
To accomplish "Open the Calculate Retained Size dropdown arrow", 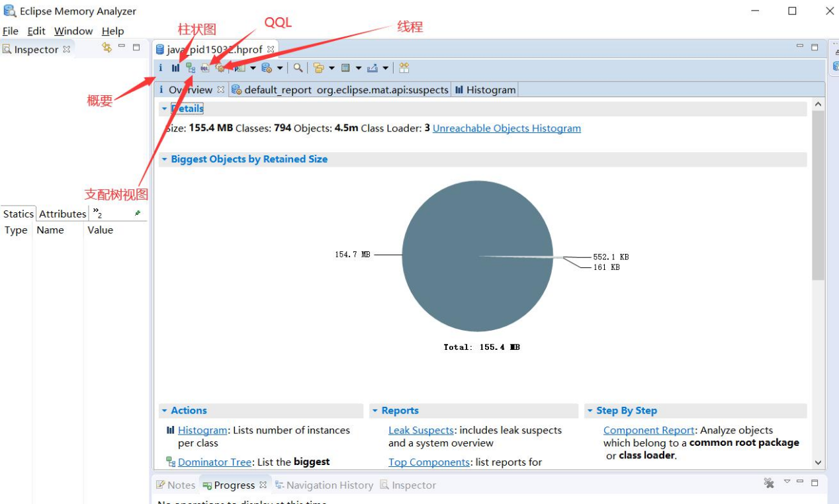I will click(x=359, y=68).
